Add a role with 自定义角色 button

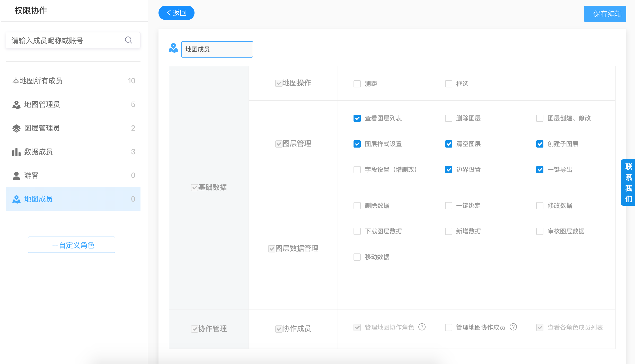[x=72, y=245]
